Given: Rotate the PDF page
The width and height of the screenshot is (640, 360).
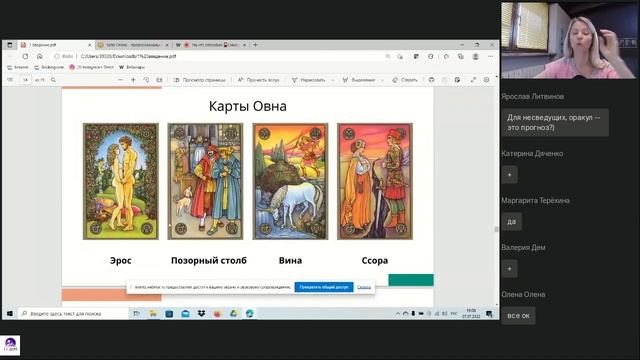Looking at the screenshot, I should pos(146,80).
